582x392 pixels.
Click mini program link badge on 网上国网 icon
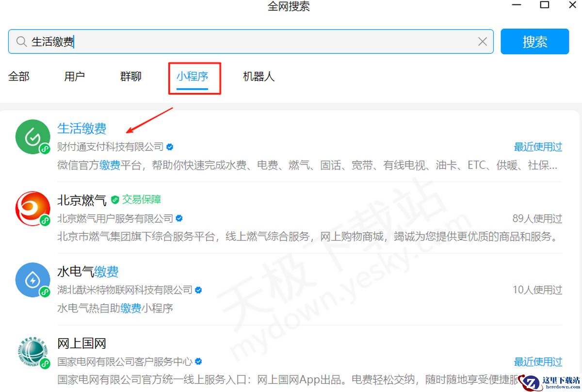(45, 363)
